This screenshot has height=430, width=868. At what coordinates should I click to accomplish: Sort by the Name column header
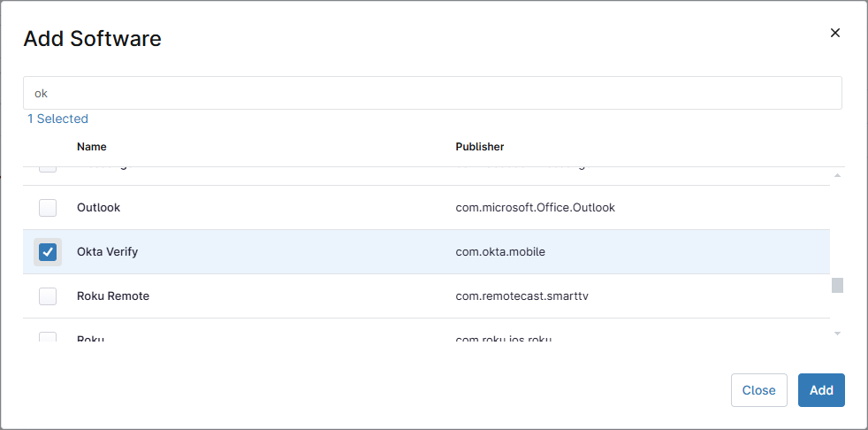click(x=92, y=147)
